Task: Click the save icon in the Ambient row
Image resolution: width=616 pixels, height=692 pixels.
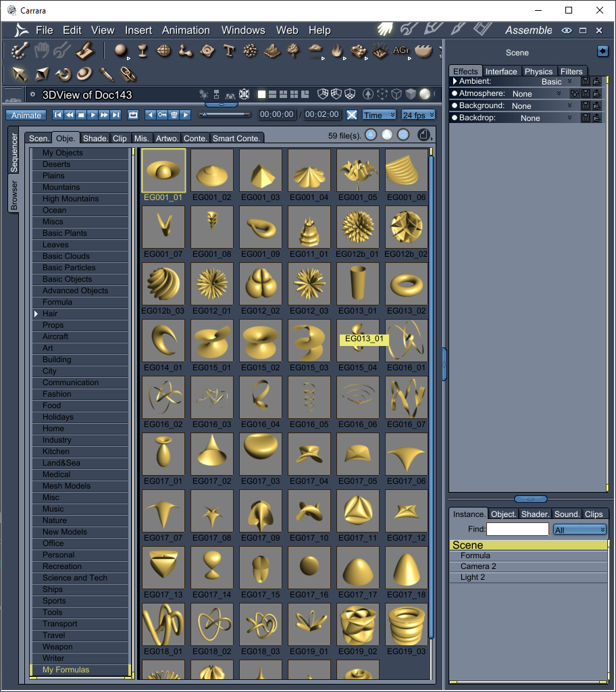Action: [586, 81]
